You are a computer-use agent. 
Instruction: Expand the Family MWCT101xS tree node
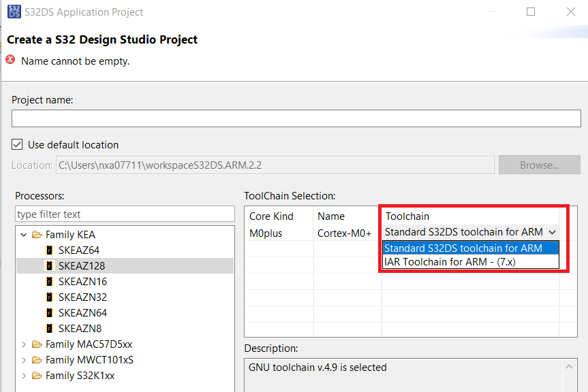[24, 360]
